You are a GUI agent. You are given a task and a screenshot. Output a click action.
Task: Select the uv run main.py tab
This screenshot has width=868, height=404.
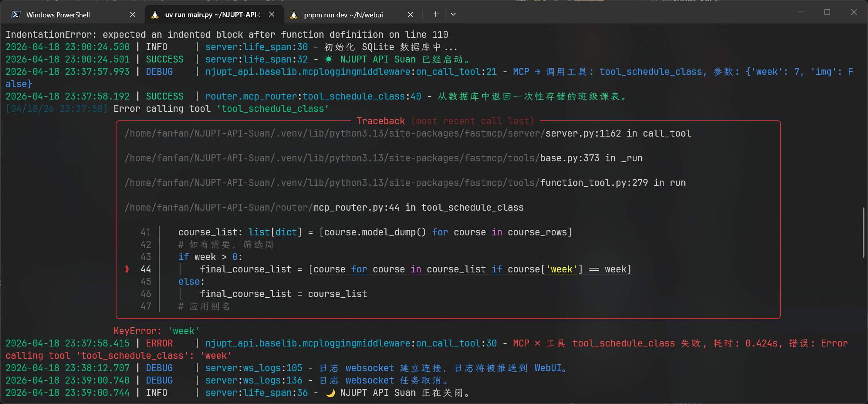(x=212, y=15)
